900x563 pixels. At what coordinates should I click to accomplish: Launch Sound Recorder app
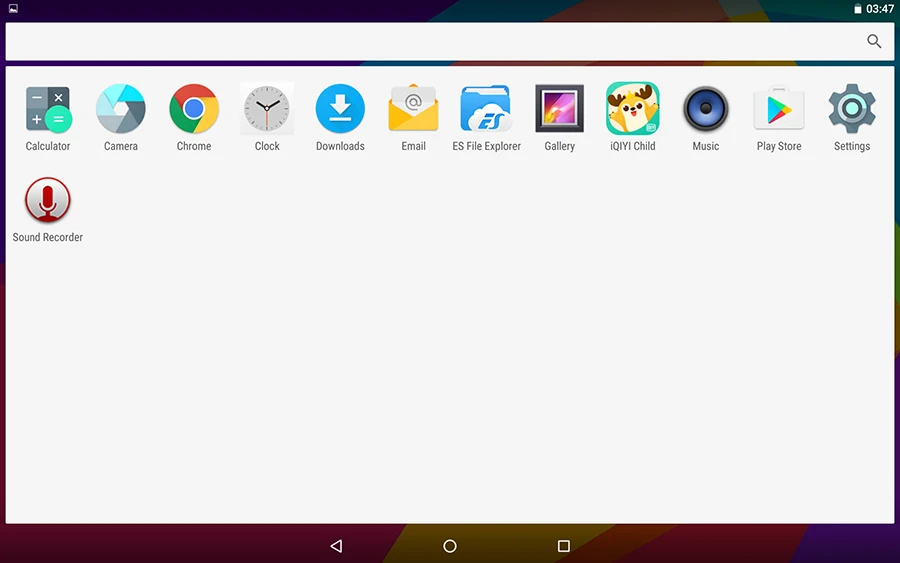point(48,200)
